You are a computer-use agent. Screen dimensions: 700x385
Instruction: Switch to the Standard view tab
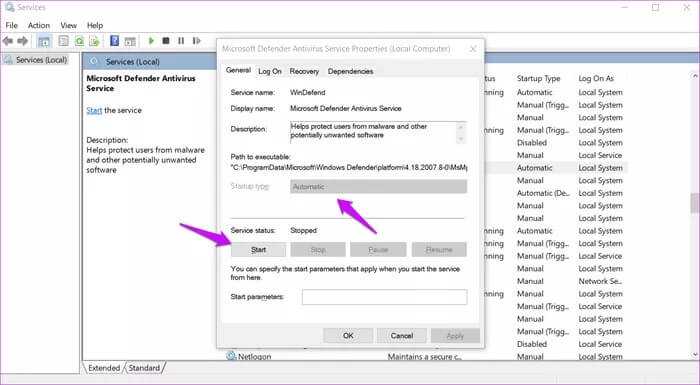pos(144,368)
